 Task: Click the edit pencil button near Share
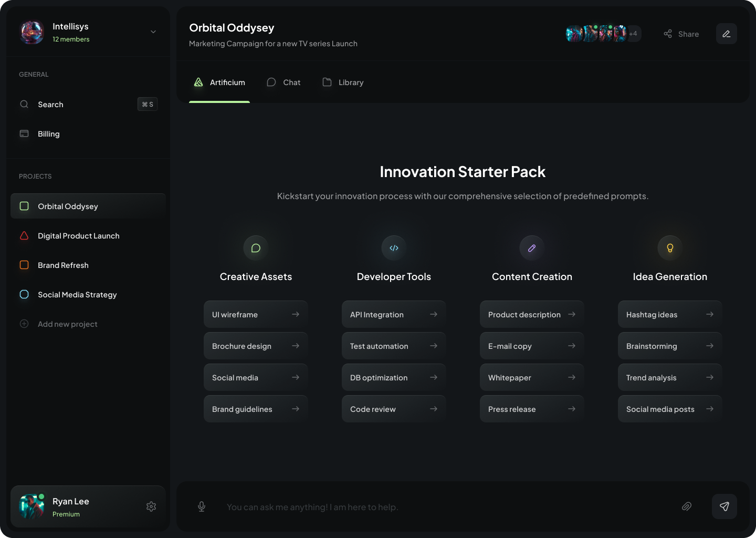(x=726, y=33)
